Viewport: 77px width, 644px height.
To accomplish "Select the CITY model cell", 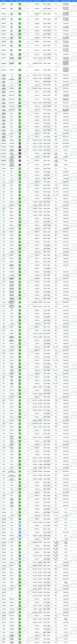I will pos(12,512).
